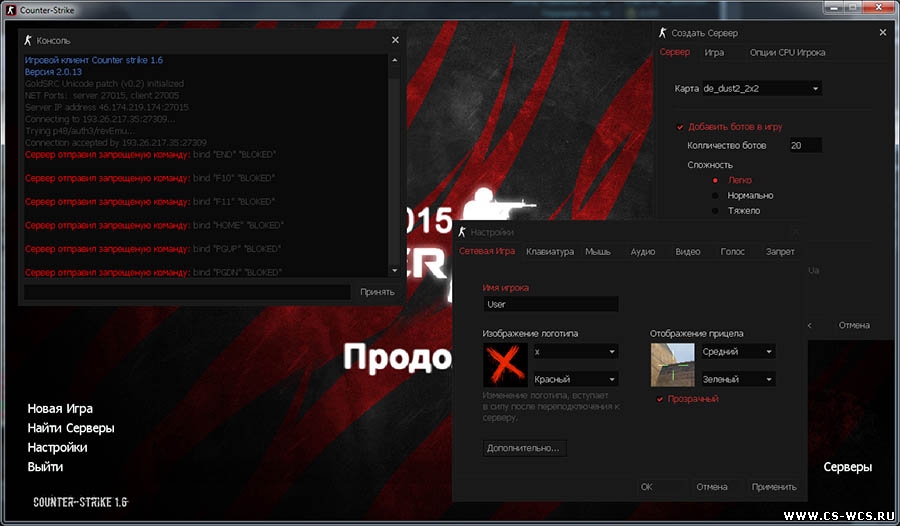Click the Применить button
The height and width of the screenshot is (526, 900).
(774, 487)
